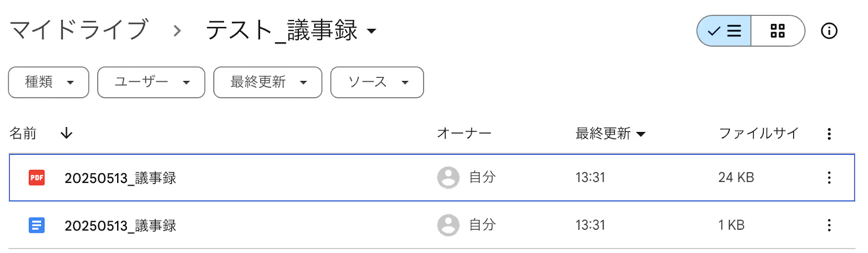868x253 pixels.
Task: Open the ユーザー filter dropdown
Action: (x=151, y=83)
